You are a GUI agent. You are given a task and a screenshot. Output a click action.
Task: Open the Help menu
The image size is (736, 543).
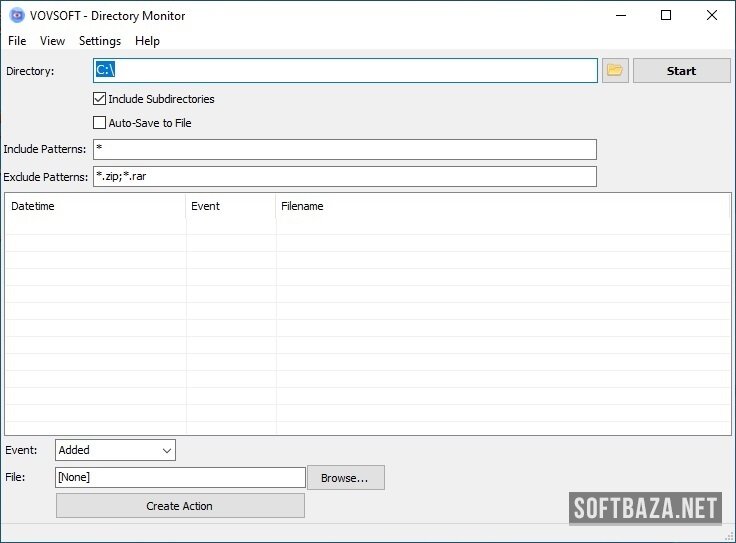pos(147,41)
